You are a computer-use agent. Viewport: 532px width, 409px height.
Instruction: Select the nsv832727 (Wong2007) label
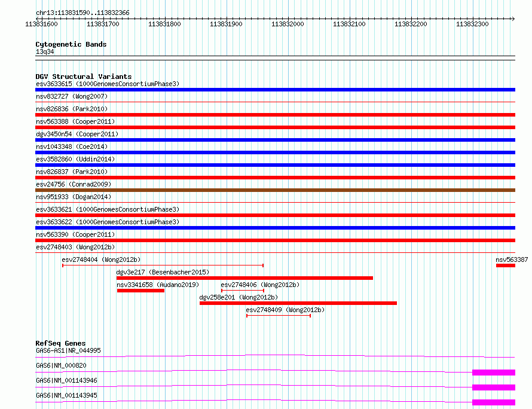coord(72,96)
